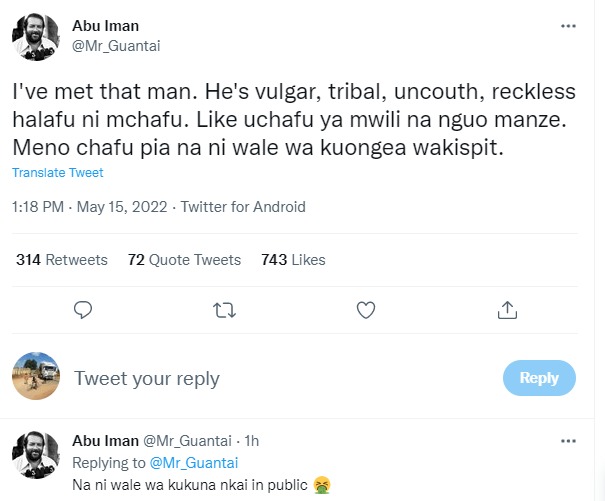The width and height of the screenshot is (605, 501).
Task: Click the @Mr_Guantai mention in Replying to
Action: tap(192, 462)
